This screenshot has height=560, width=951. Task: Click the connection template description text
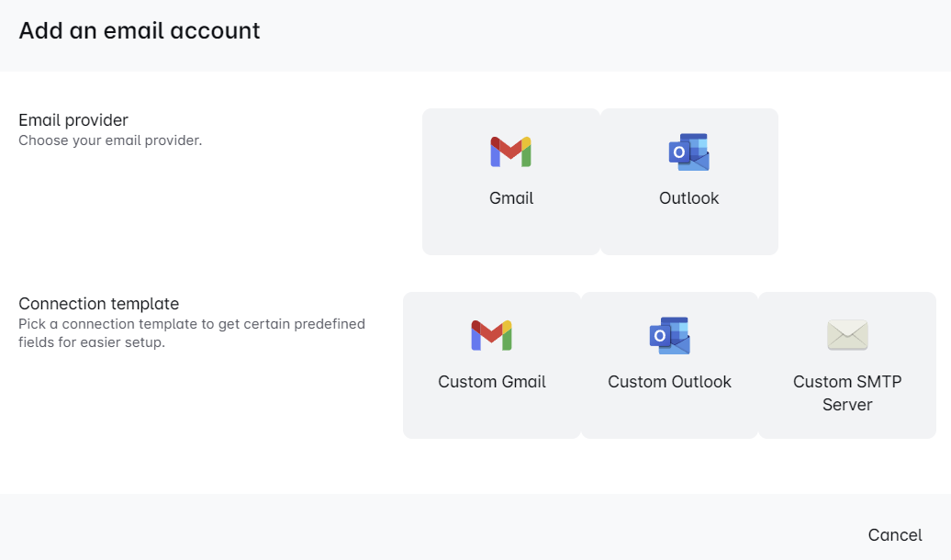pyautogui.click(x=192, y=333)
